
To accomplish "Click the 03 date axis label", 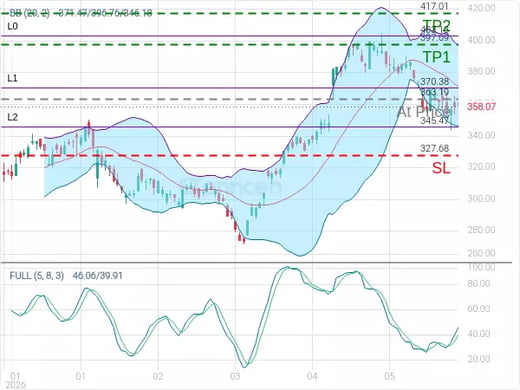I will pos(235,376).
